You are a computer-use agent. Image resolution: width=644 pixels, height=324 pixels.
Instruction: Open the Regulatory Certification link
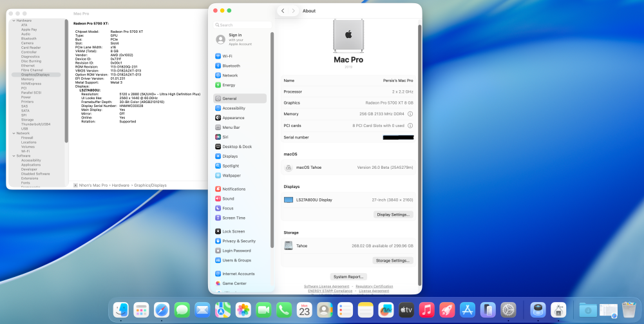click(x=374, y=286)
